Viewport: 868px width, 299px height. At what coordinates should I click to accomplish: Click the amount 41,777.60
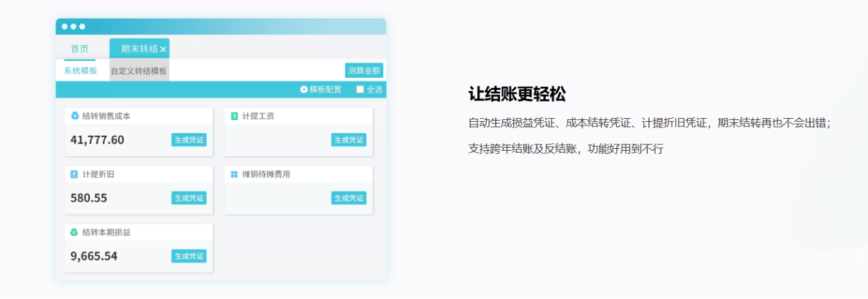[x=97, y=140]
